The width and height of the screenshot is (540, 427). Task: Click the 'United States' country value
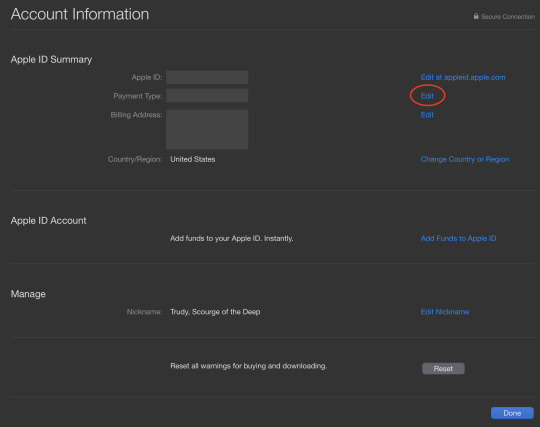tap(193, 159)
